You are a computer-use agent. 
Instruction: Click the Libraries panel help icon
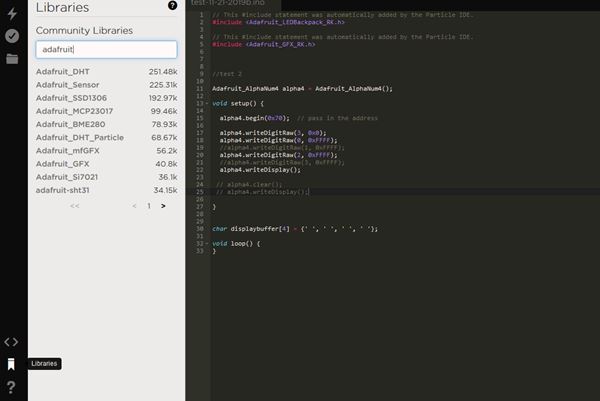coord(173,5)
